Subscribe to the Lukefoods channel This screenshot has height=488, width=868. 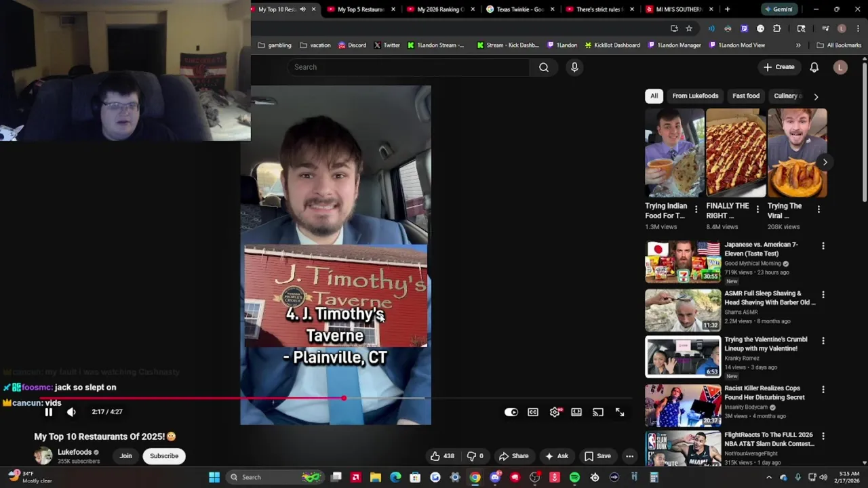point(164,456)
